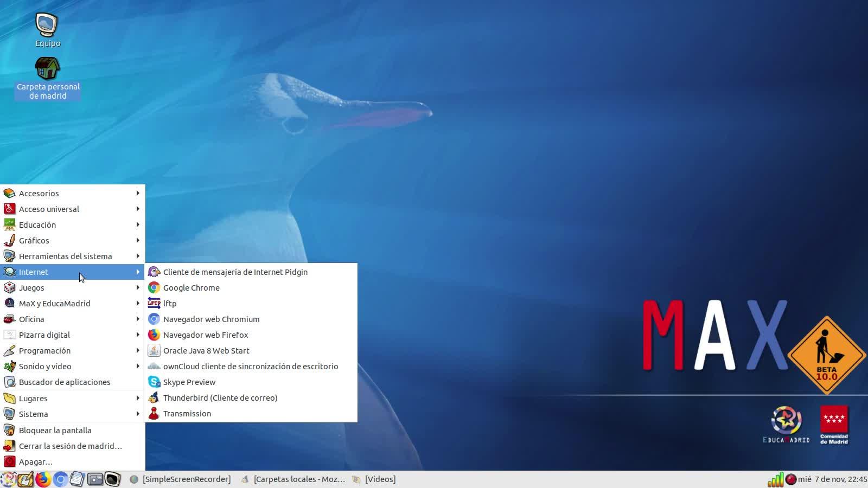This screenshot has width=868, height=488.
Task: Open the ownCloud sync client
Action: point(251,367)
